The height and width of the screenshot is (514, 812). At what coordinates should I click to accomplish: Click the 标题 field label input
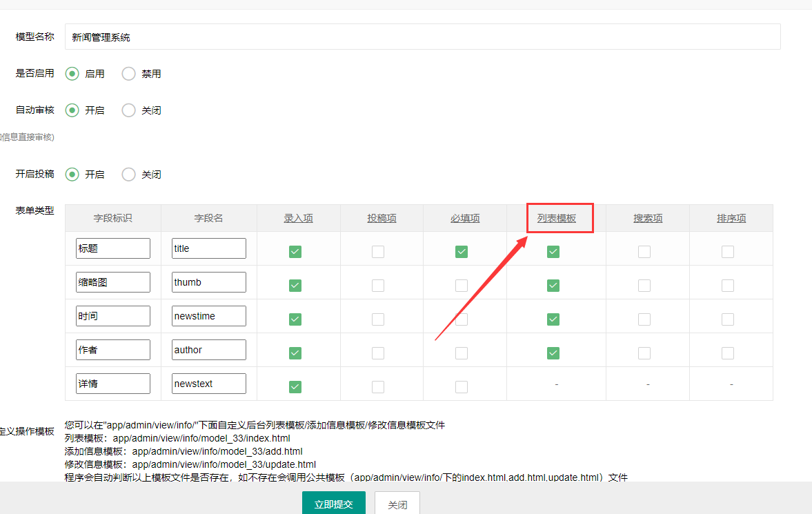coord(113,248)
